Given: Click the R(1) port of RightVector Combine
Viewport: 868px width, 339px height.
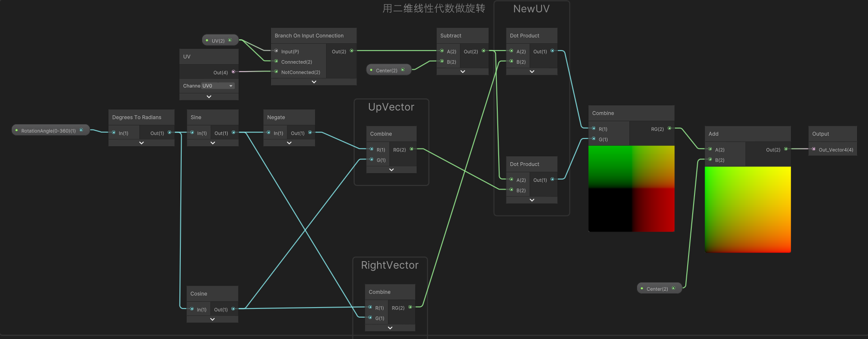Looking at the screenshot, I should (x=370, y=307).
